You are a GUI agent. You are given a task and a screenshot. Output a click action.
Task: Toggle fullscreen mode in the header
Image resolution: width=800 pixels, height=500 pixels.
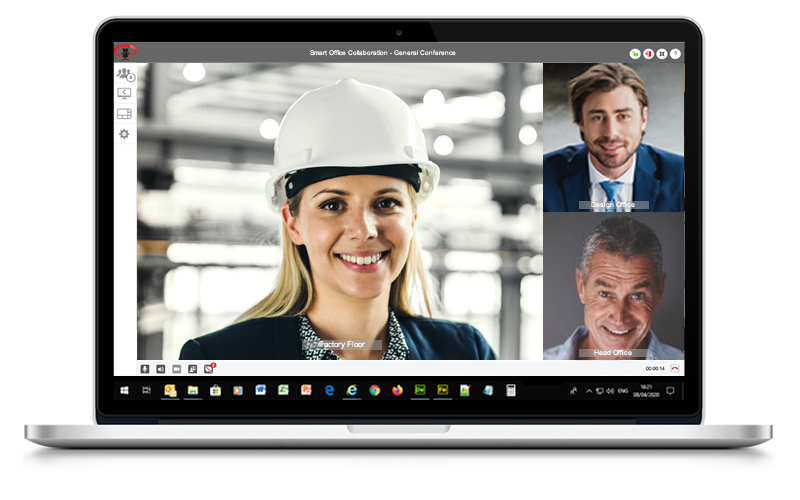tap(661, 53)
